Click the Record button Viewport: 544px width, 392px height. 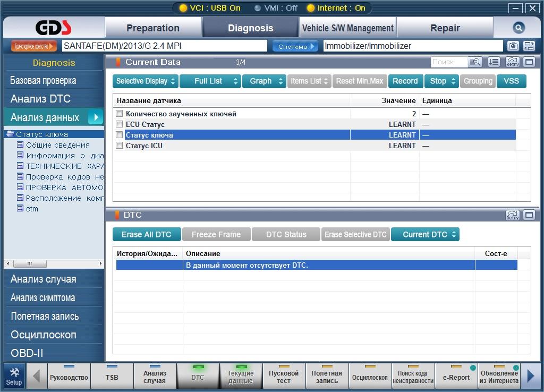coord(405,81)
